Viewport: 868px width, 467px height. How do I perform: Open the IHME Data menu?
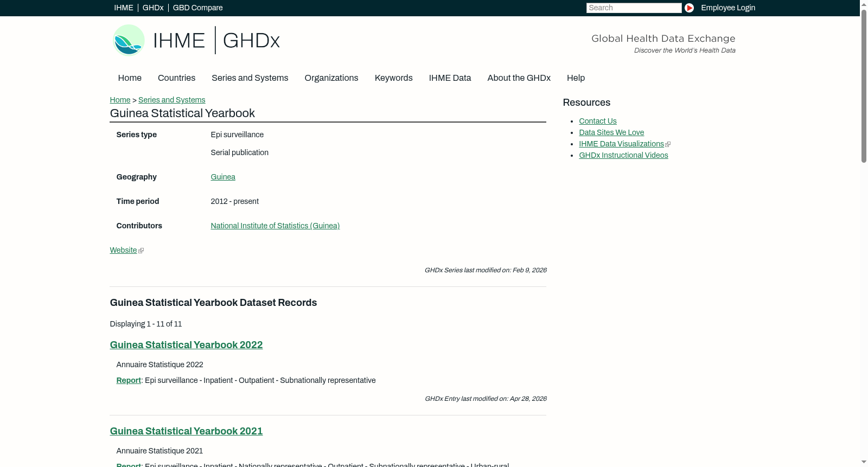tap(450, 78)
